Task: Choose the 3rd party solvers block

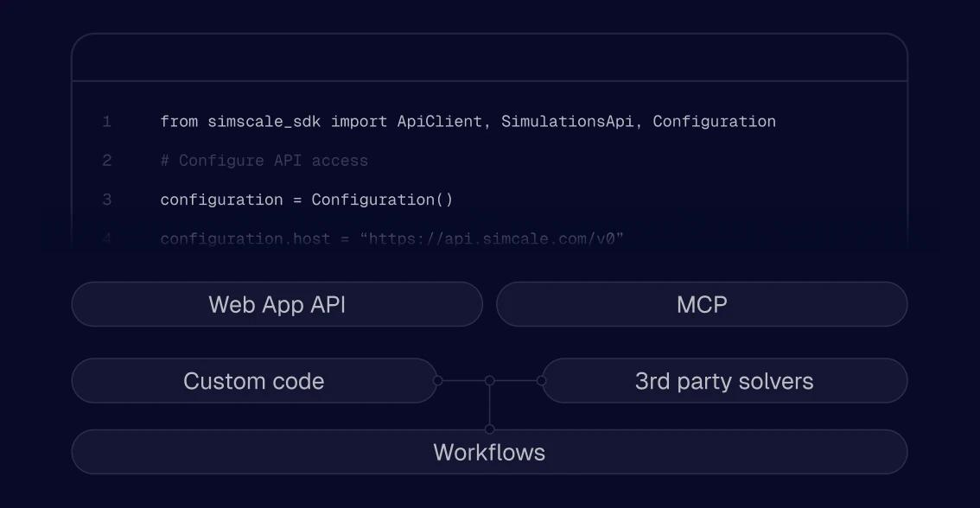Action: coord(724,380)
